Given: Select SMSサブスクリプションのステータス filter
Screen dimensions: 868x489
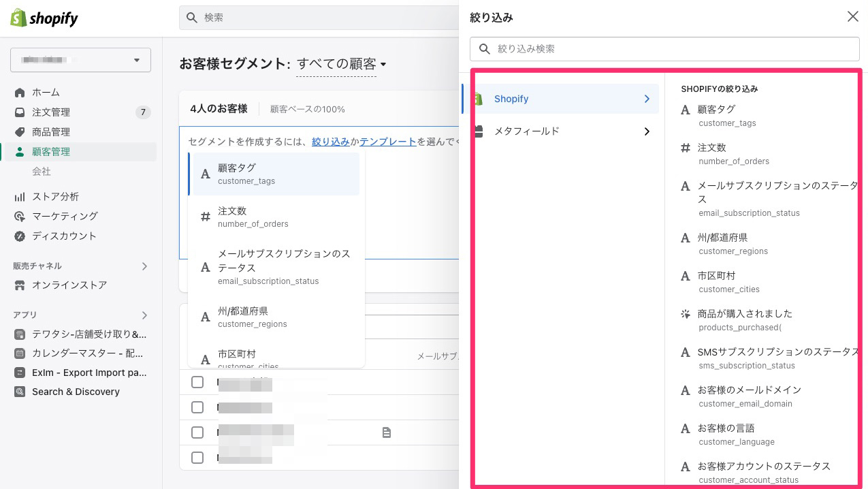Looking at the screenshot, I should 778,352.
